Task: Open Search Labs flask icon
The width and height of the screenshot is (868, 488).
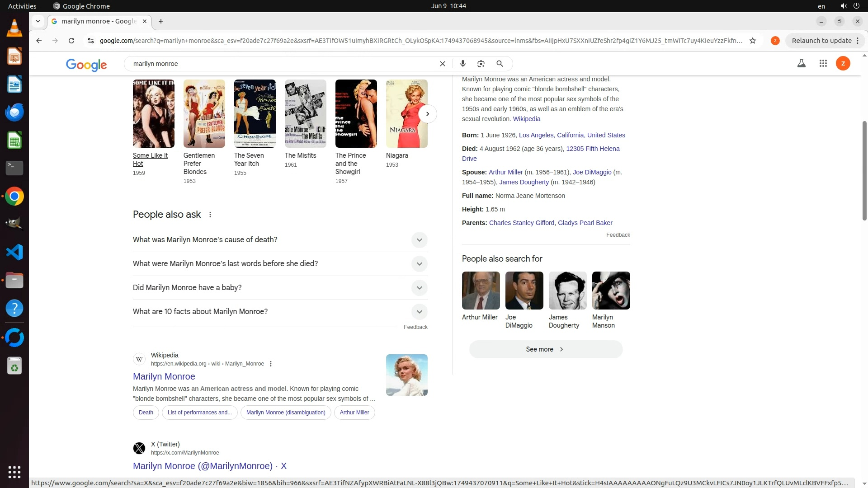Action: [802, 64]
